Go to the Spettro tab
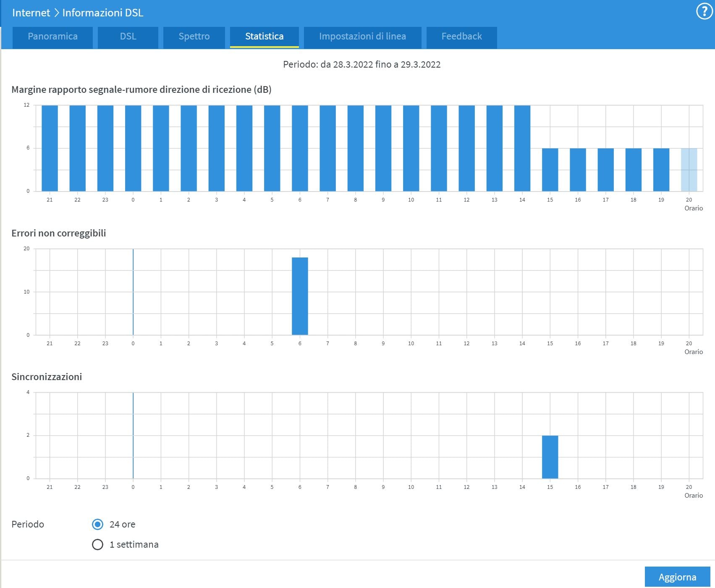 coord(194,37)
